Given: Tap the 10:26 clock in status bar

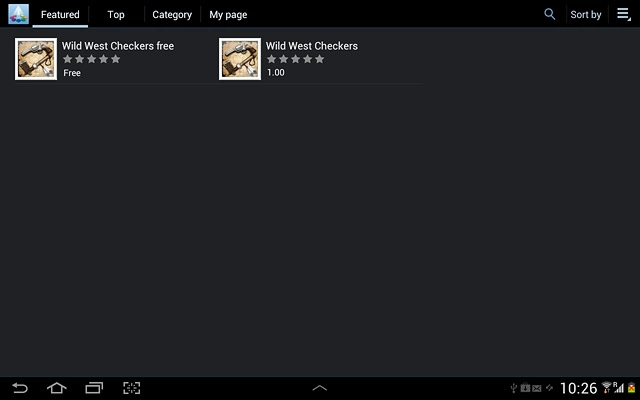Looking at the screenshot, I should 578,388.
